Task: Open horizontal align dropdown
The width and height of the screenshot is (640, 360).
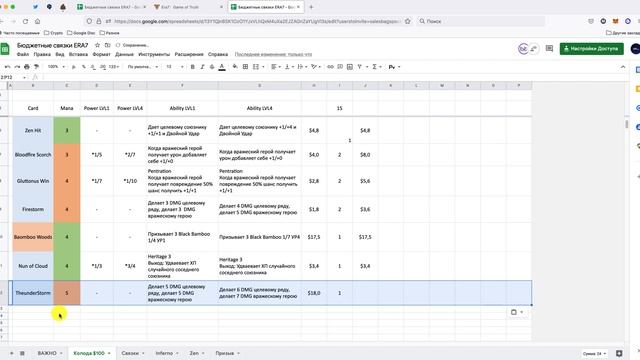Action: [x=276, y=67]
